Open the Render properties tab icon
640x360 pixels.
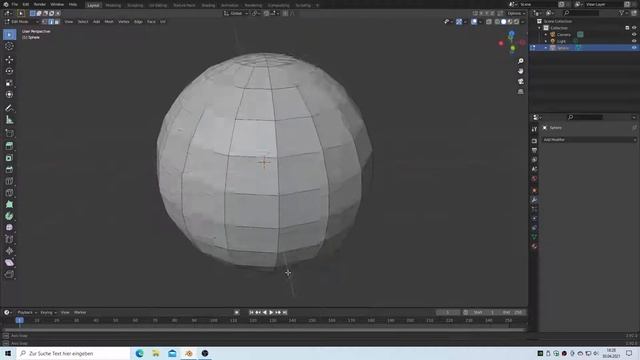coord(534,141)
